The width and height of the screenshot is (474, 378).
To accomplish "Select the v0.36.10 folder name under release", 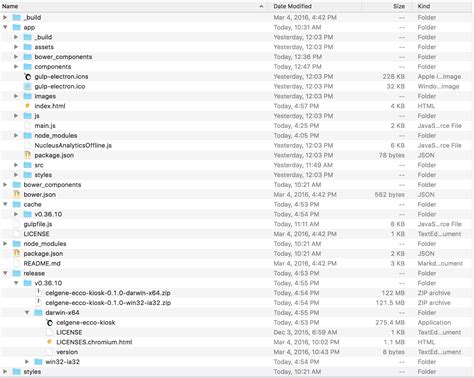I will pyautogui.click(x=48, y=283).
